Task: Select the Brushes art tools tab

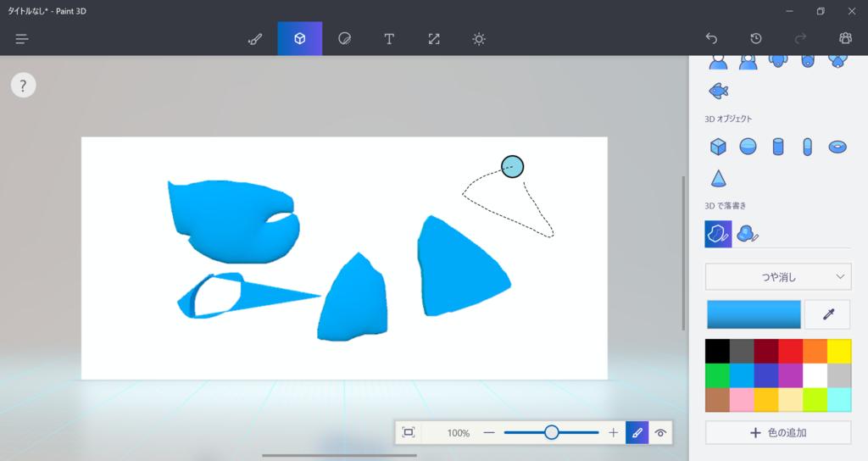Action: pyautogui.click(x=255, y=39)
